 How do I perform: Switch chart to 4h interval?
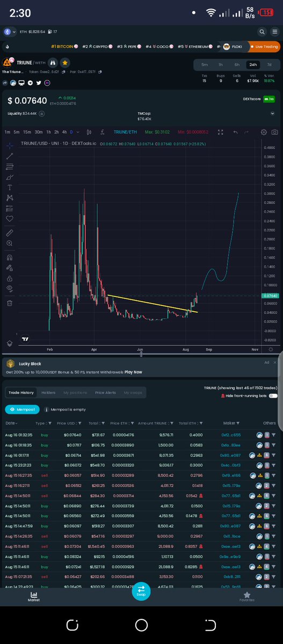(x=64, y=132)
